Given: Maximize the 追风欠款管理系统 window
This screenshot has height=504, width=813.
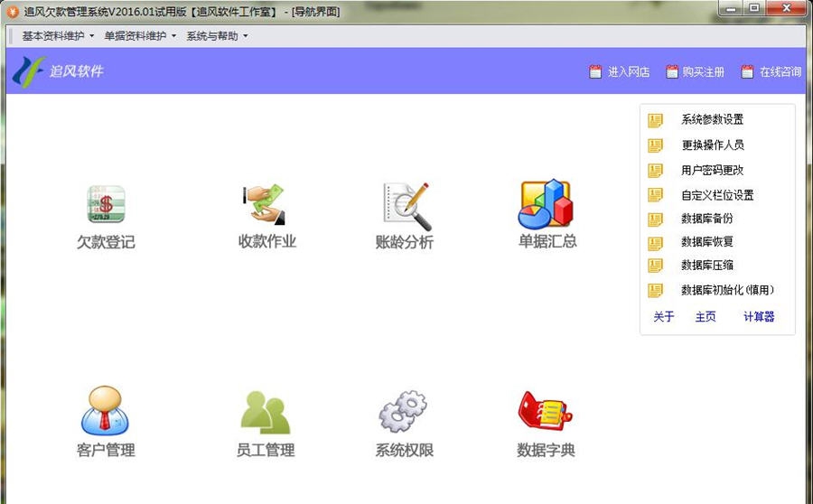Looking at the screenshot, I should click(x=754, y=8).
